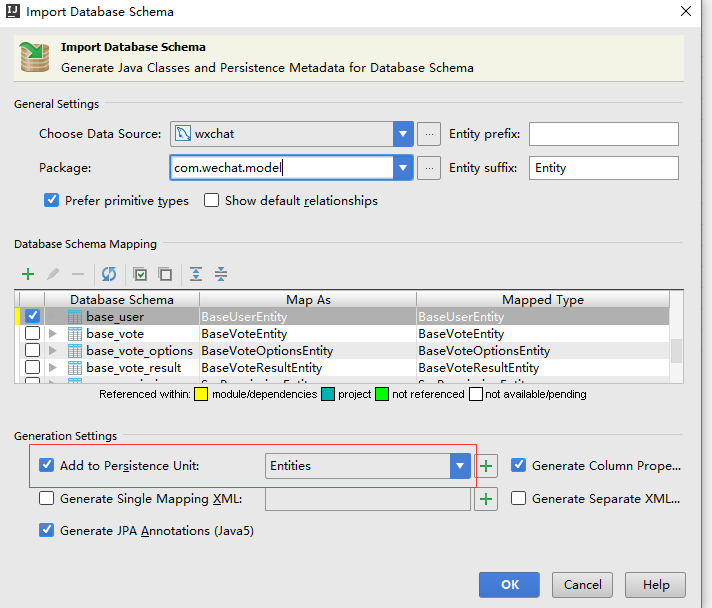
Task: Enable Generate Single Mapping XML checkbox
Action: pos(47,498)
